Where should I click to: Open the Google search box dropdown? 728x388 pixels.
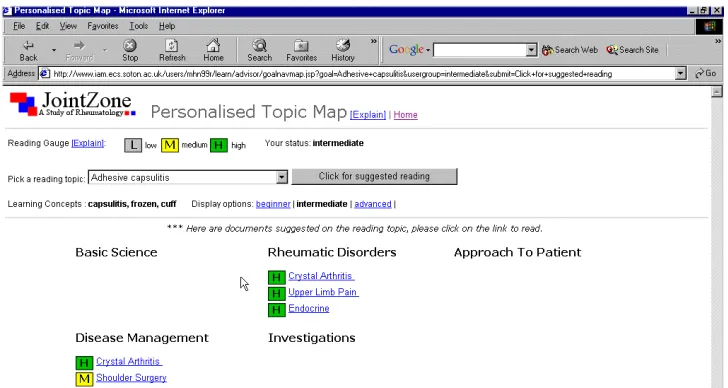(532, 50)
